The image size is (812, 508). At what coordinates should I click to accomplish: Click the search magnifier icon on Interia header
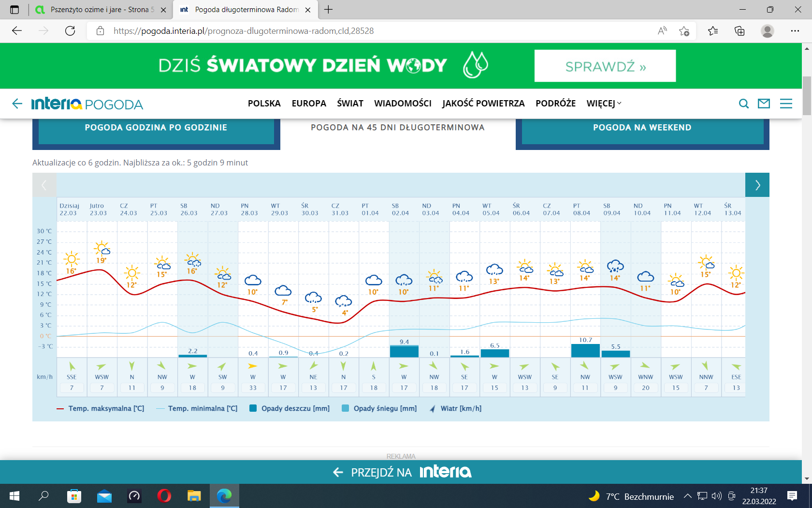coord(744,104)
